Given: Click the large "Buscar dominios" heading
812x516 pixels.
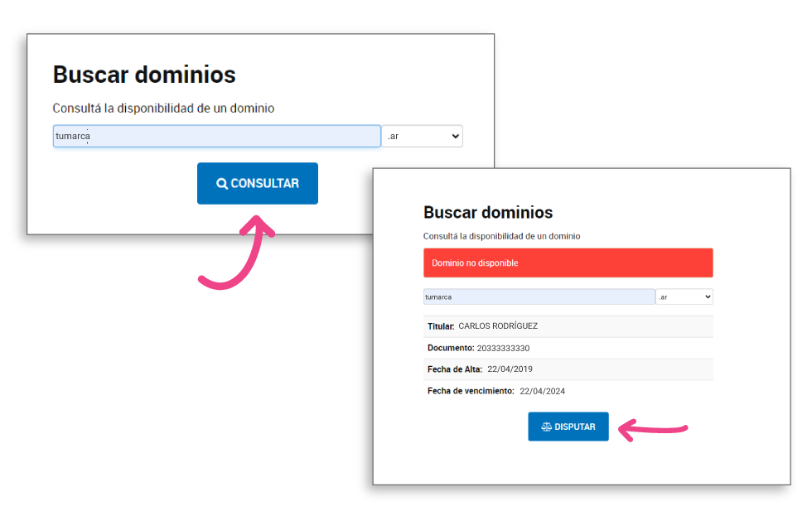Looking at the screenshot, I should click(x=144, y=75).
